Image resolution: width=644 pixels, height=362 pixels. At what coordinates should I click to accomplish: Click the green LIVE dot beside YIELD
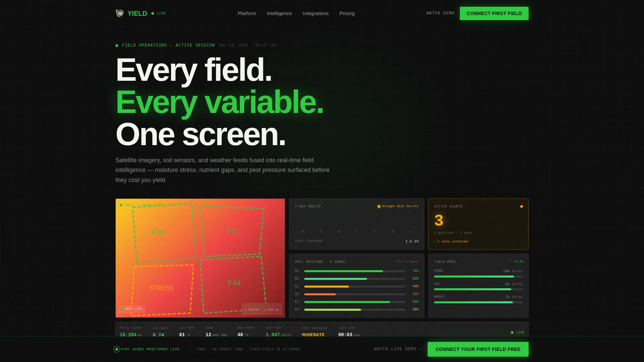(153, 13)
